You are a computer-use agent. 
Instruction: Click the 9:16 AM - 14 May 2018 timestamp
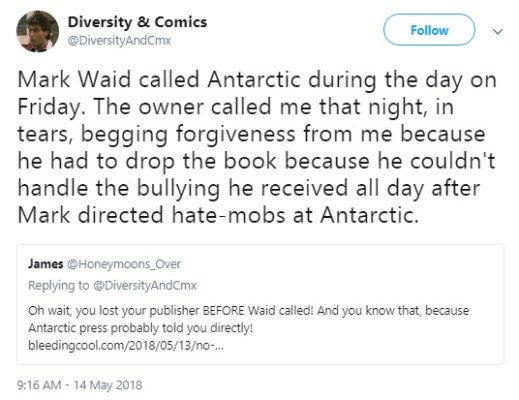pos(80,385)
